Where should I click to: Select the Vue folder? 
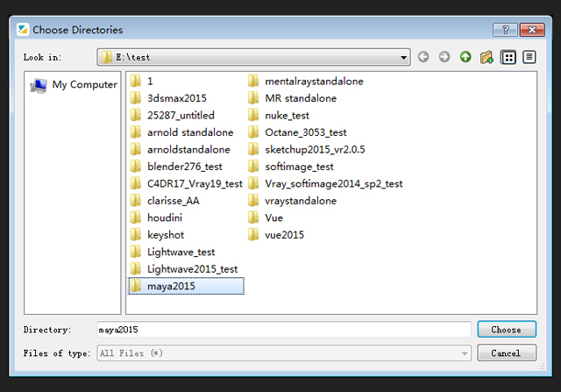click(x=266, y=217)
